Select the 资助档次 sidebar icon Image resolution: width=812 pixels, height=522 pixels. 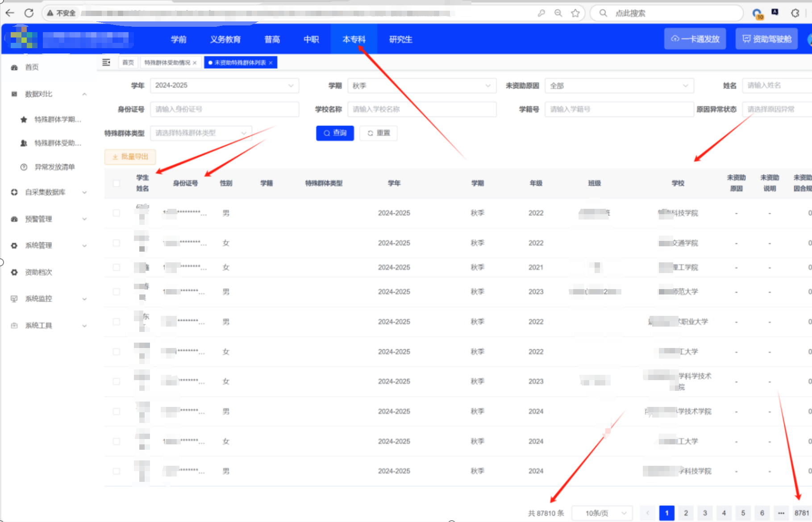[14, 272]
